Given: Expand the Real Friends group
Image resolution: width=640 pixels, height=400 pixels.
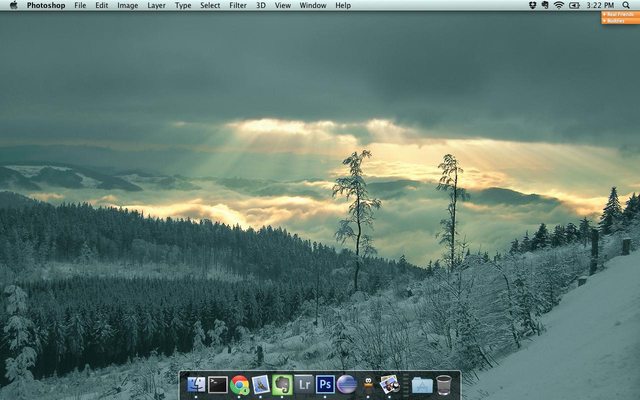Looking at the screenshot, I should (x=620, y=15).
